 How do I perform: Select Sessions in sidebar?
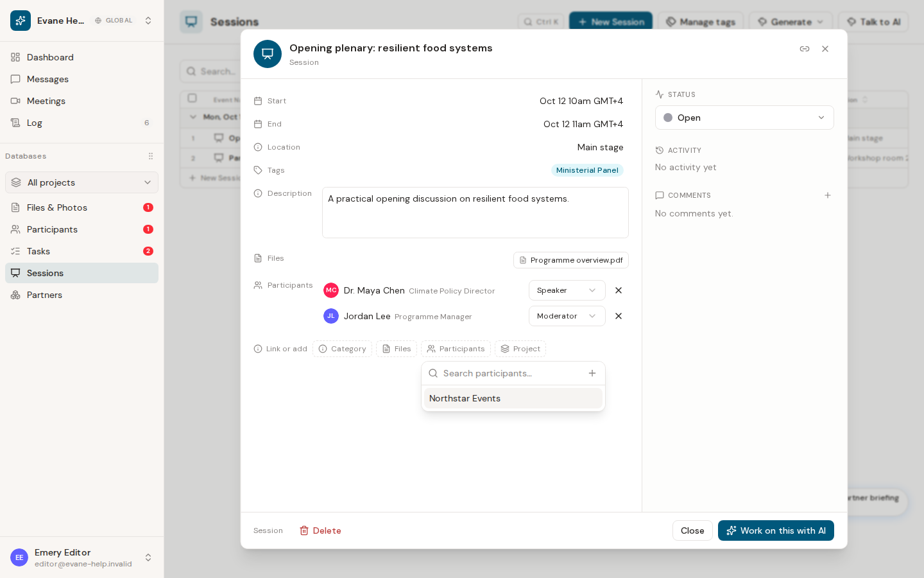82,273
